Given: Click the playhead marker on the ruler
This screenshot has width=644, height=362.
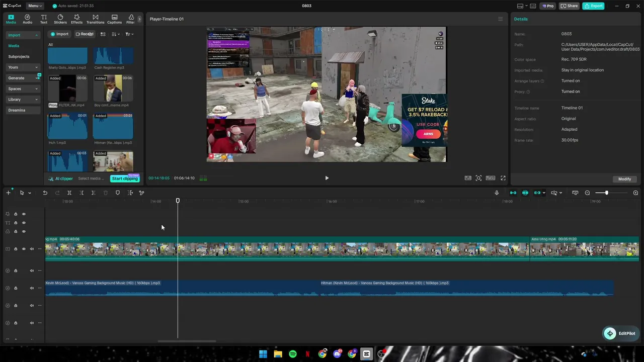Looking at the screenshot, I should click(178, 201).
